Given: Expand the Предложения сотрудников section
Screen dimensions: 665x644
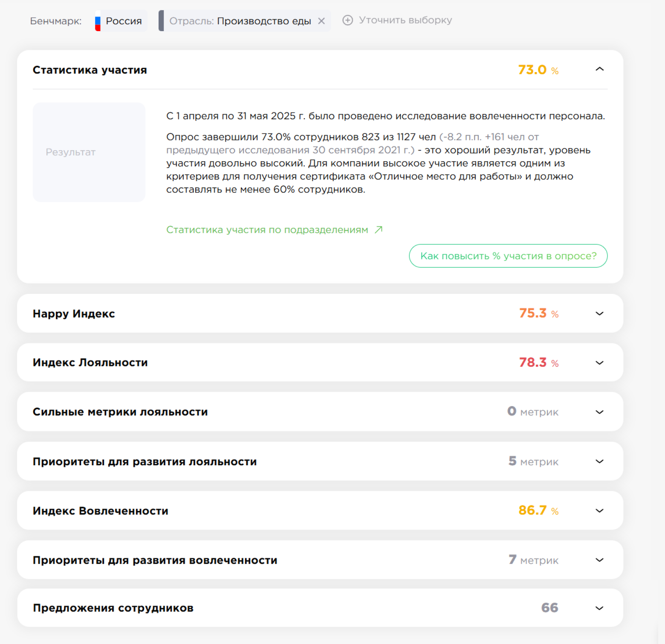Looking at the screenshot, I should click(599, 608).
